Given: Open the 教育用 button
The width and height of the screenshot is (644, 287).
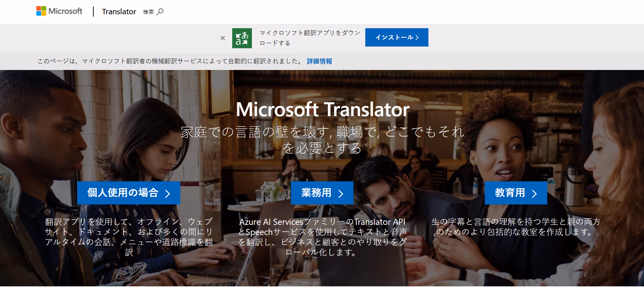Looking at the screenshot, I should pos(516,193).
